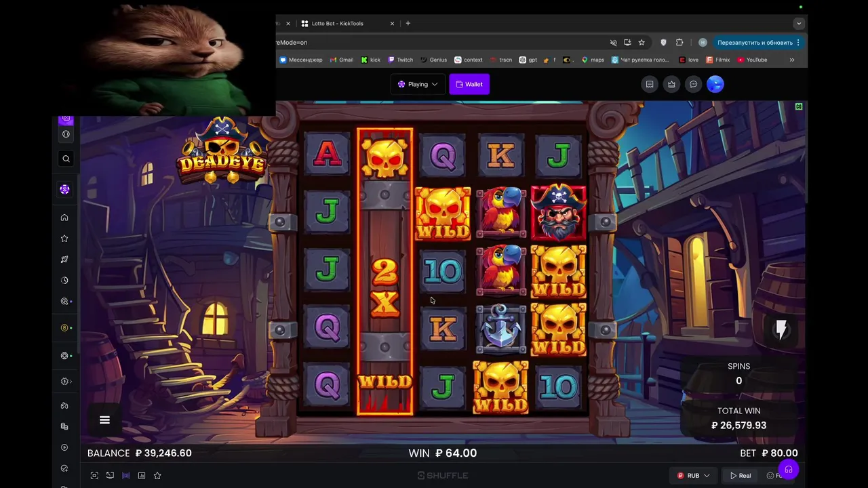Open the browser tab search dropdown
Viewport: 868px width, 488px height.
pyautogui.click(x=799, y=24)
